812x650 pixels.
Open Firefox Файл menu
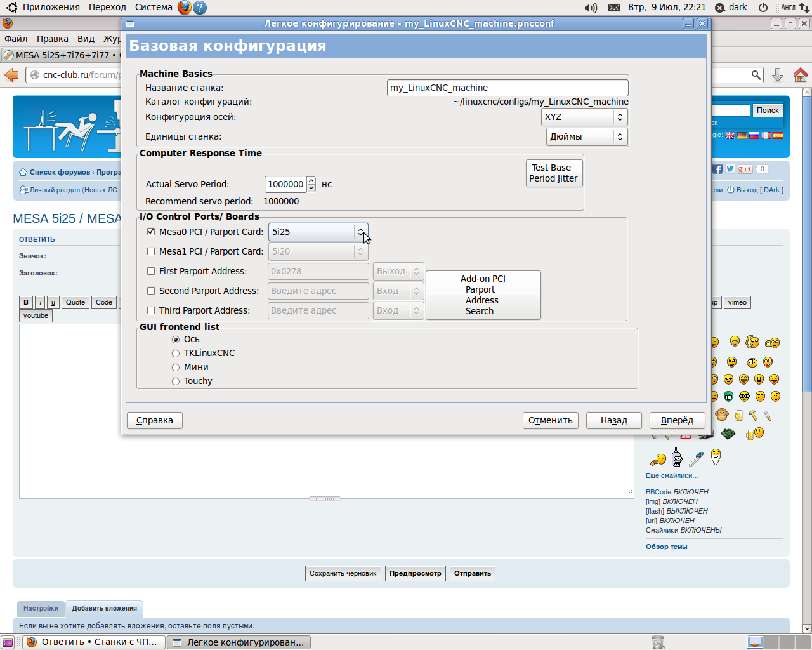pos(16,39)
